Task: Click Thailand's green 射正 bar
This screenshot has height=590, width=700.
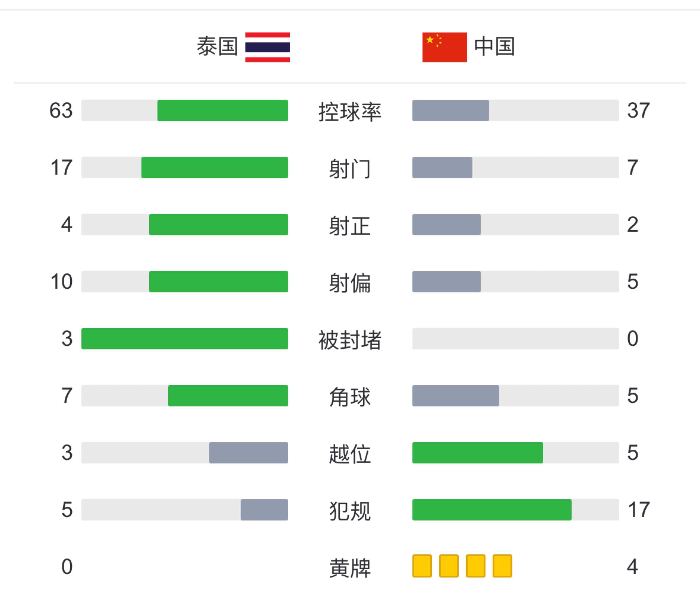Action: click(219, 224)
